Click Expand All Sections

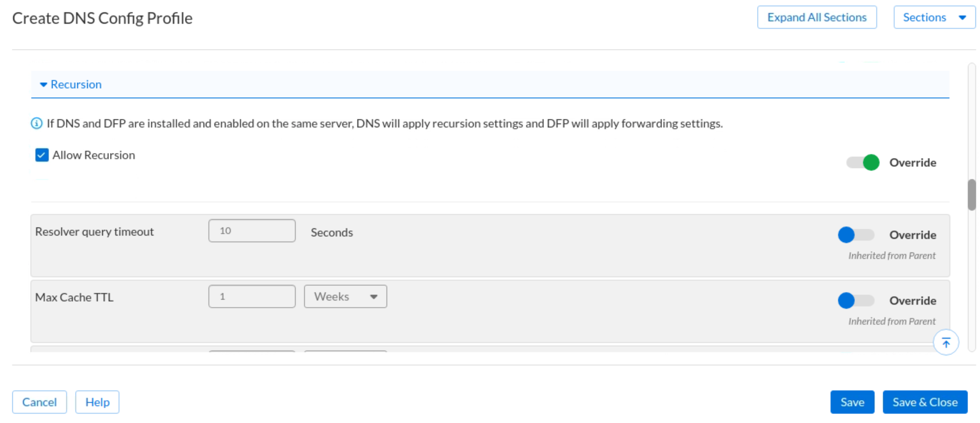817,17
